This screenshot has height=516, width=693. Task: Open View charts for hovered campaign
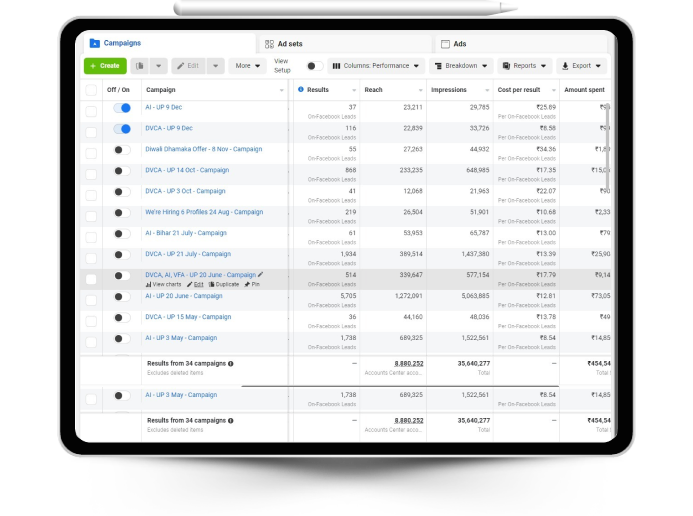tap(163, 285)
